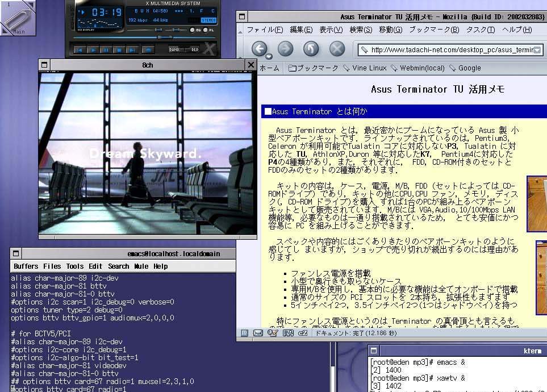
Task: Go back using Mozilla's Back arrow button
Action: (259, 48)
